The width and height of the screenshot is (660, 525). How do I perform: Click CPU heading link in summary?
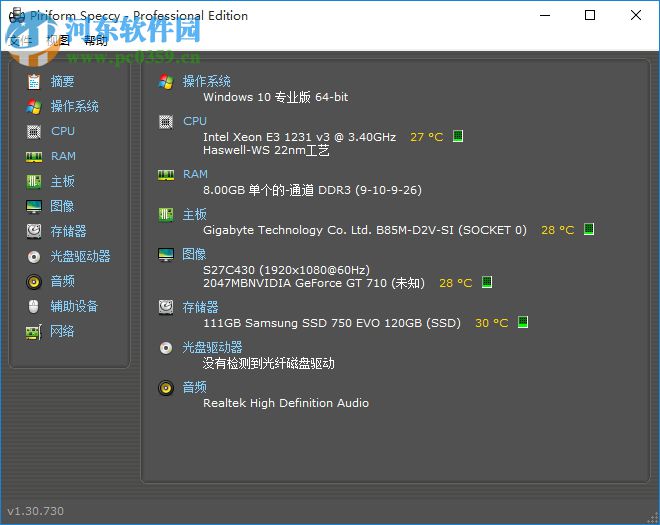pos(195,121)
